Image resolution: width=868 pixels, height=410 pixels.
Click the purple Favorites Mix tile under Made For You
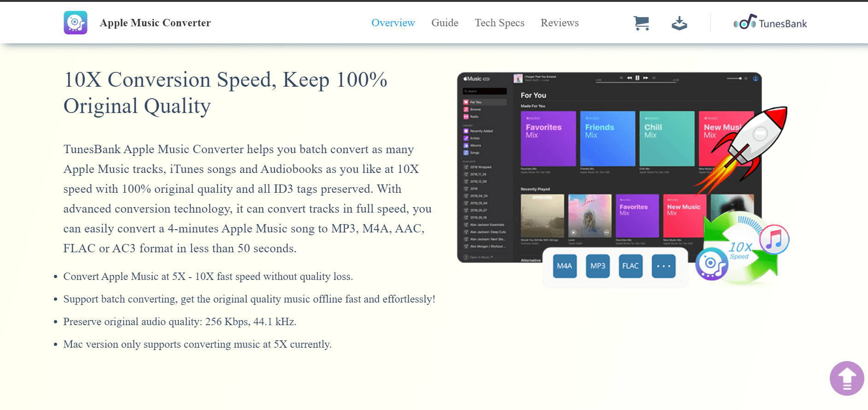[548, 138]
